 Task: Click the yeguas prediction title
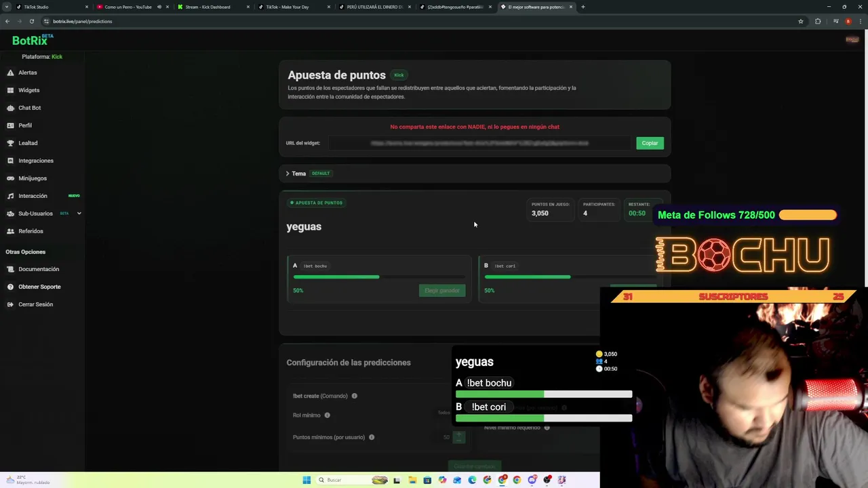(x=304, y=226)
